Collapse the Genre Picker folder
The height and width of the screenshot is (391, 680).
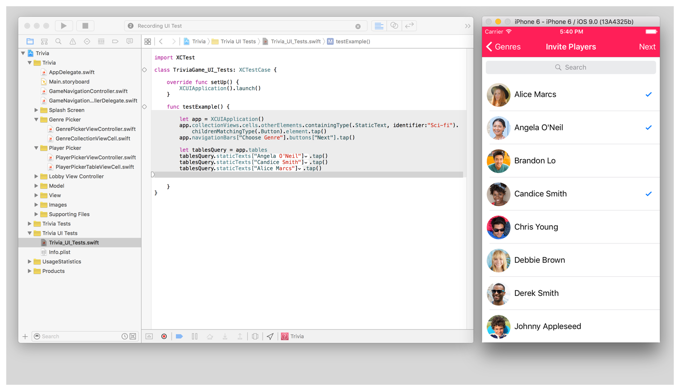coord(36,120)
